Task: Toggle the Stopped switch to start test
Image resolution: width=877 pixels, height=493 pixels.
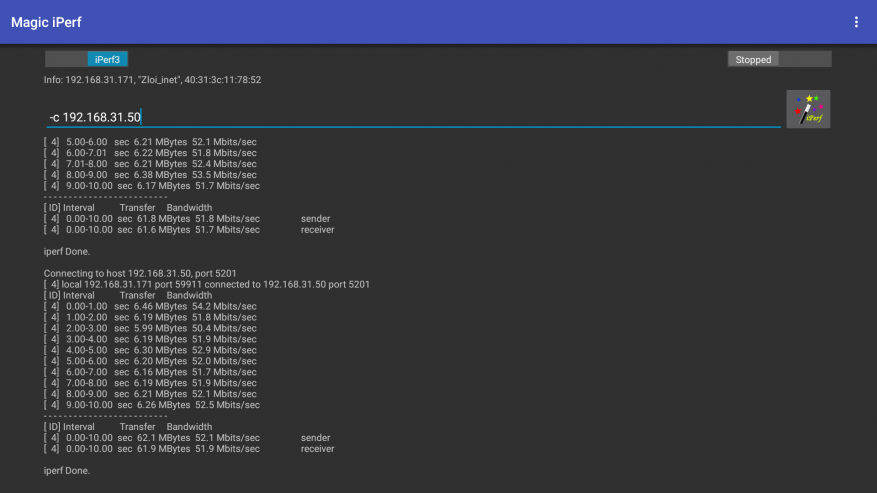Action: pos(779,60)
